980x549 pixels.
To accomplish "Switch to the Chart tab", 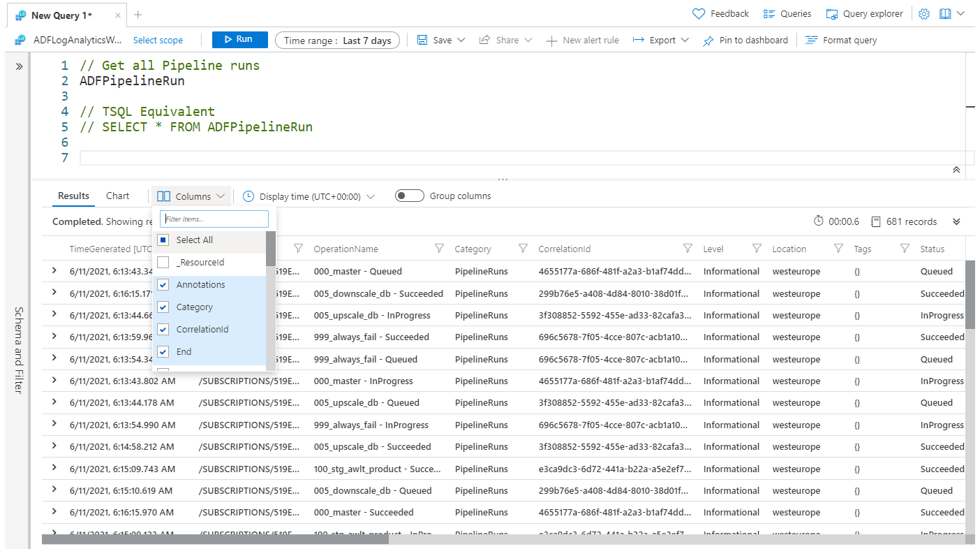I will [x=117, y=196].
